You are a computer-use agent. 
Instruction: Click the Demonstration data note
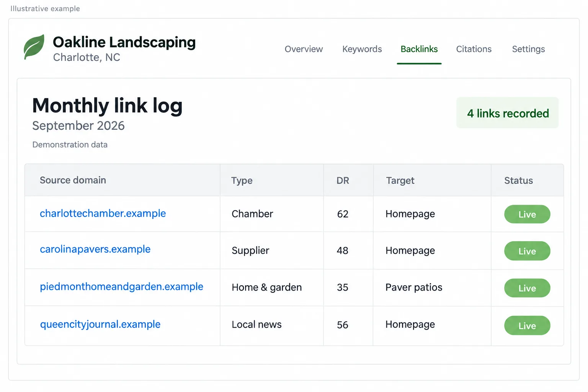[70, 145]
